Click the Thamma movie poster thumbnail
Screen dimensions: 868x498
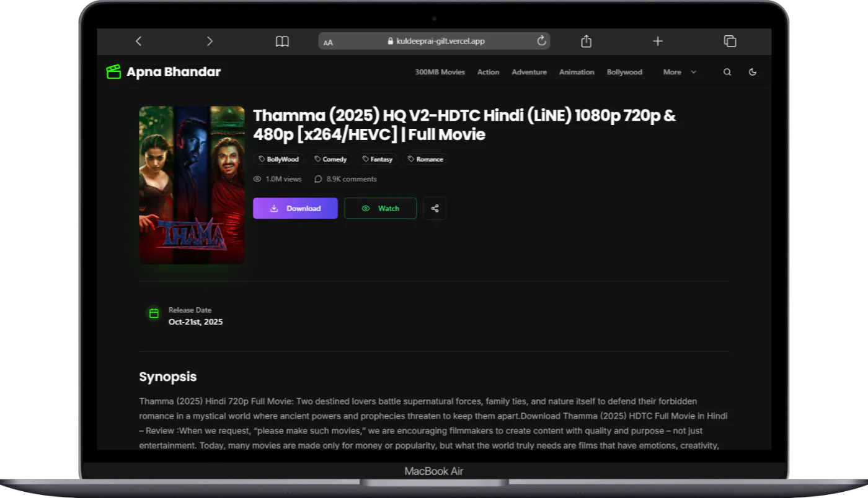192,185
